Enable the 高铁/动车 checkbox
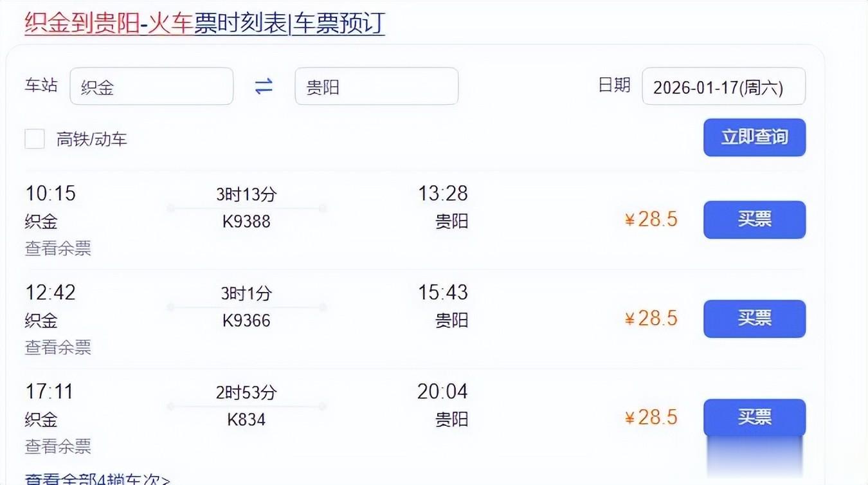Screen dimensions: 868x485 35,139
